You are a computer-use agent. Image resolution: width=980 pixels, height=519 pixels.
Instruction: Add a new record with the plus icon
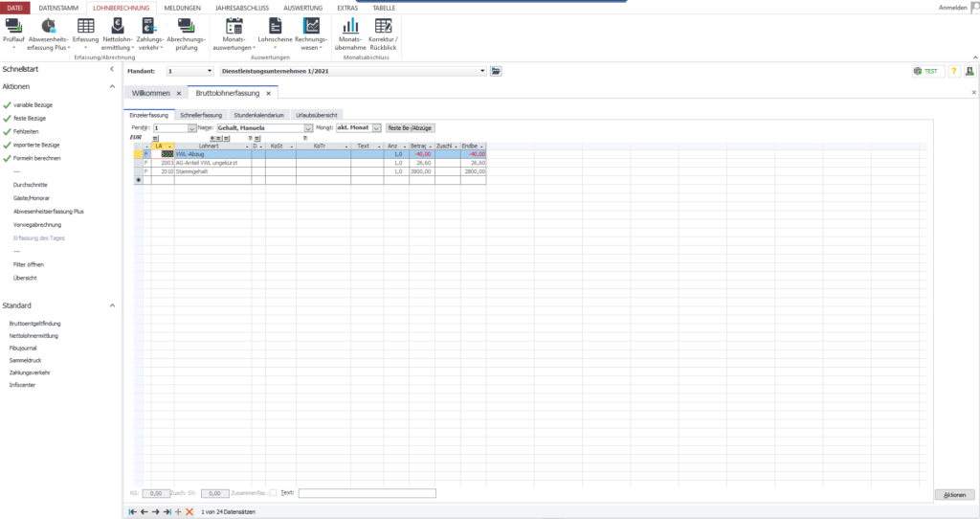(178, 512)
